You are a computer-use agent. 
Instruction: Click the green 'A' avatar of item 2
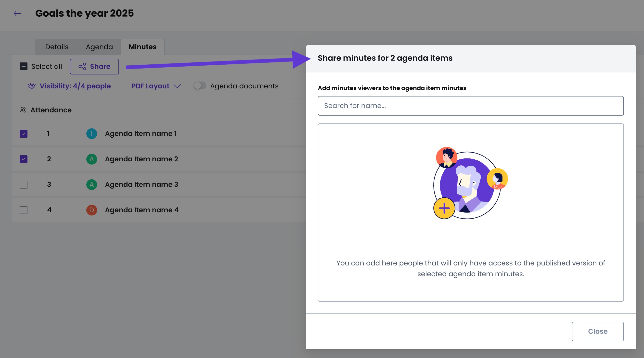tap(91, 159)
